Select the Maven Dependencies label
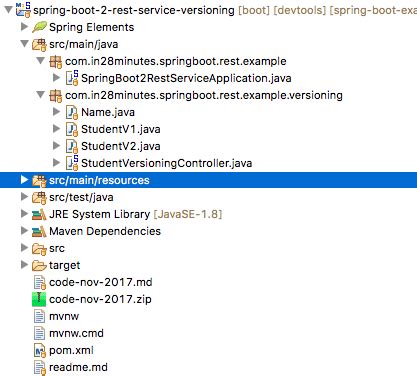Image resolution: width=417 pixels, height=376 pixels. coord(105,231)
